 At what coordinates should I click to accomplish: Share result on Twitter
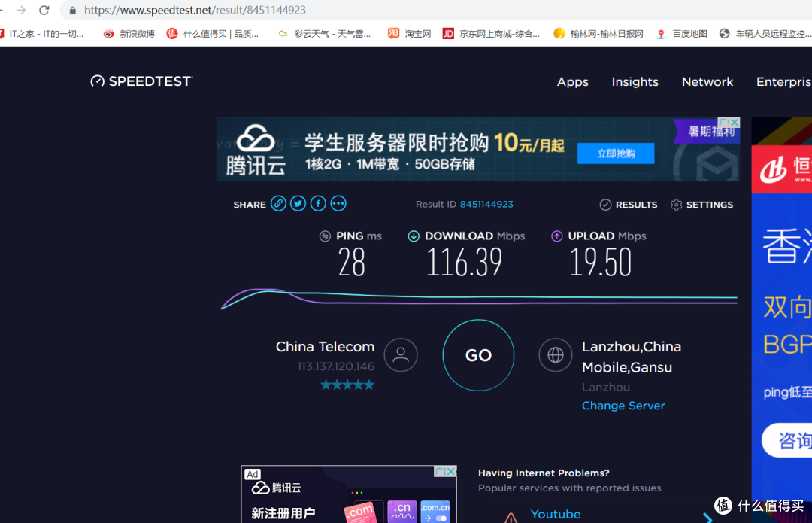[298, 204]
